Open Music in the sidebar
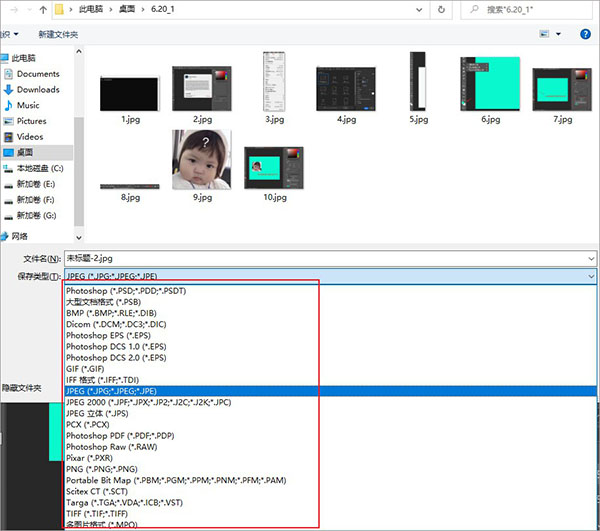The width and height of the screenshot is (600, 531). 28,105
